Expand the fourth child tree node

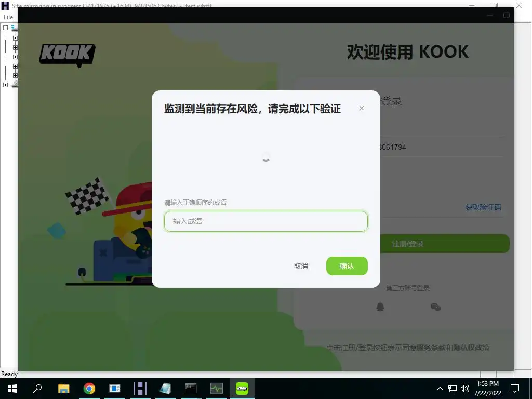point(15,66)
